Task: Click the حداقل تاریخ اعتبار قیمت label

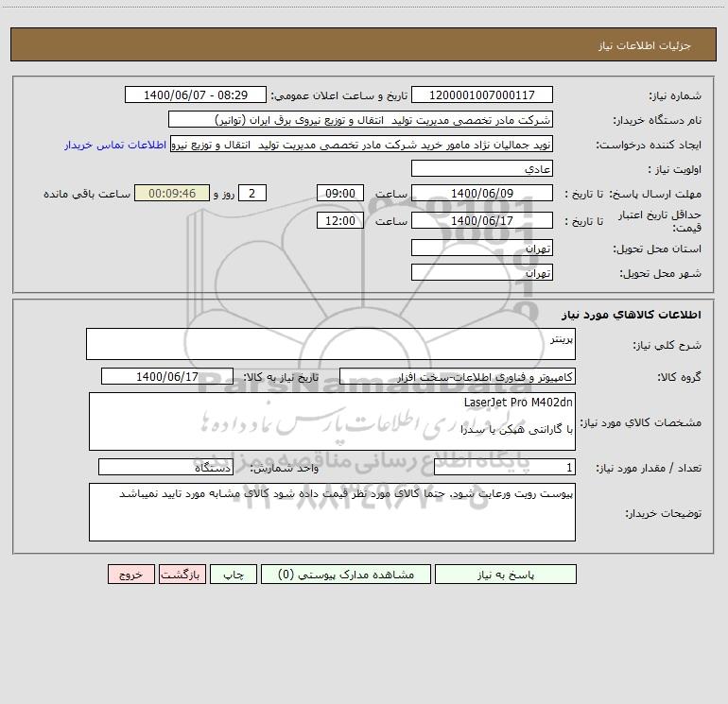Action: [659, 221]
